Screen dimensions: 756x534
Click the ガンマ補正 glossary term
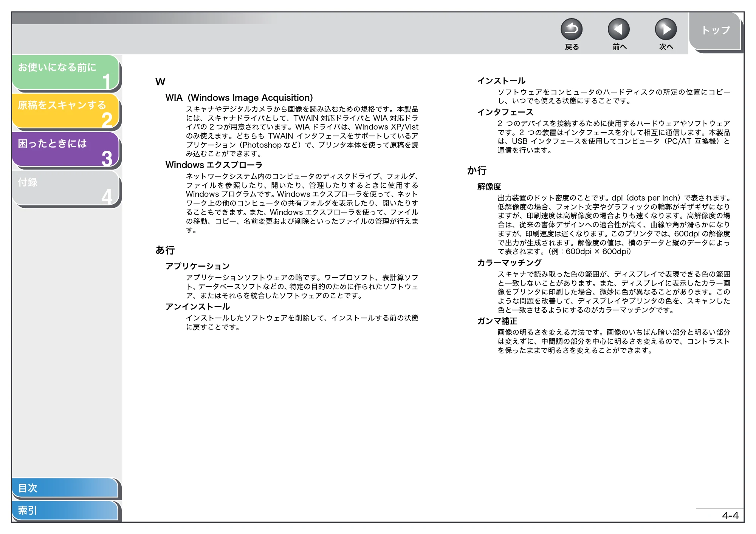[497, 321]
